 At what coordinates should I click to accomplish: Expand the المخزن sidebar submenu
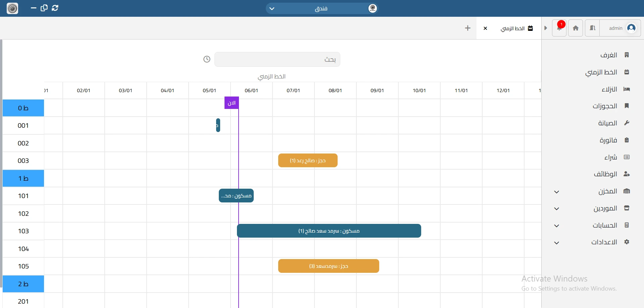556,192
